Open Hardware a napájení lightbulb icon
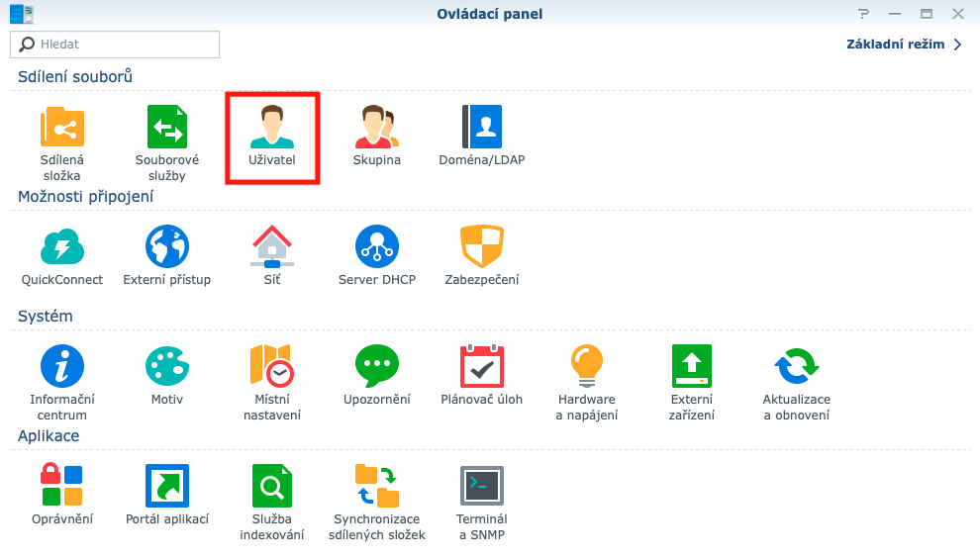This screenshot has width=980, height=557. click(x=587, y=366)
